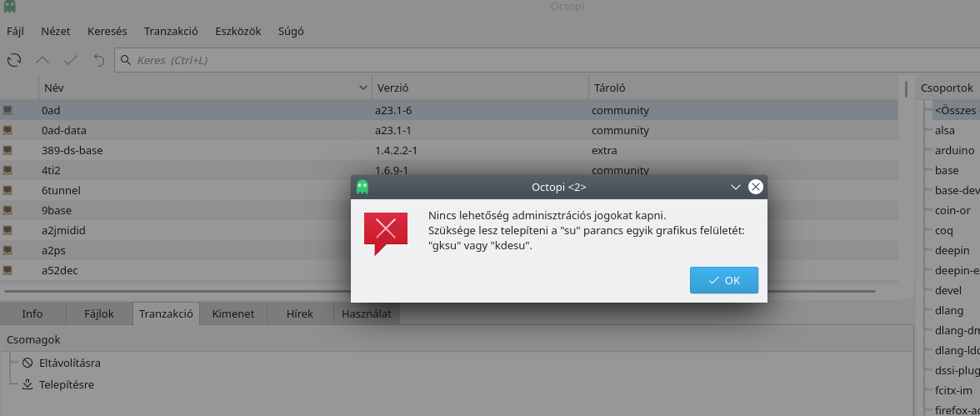Click the Csomagok header in transaction panel
This screenshot has width=980, height=416.
click(33, 339)
